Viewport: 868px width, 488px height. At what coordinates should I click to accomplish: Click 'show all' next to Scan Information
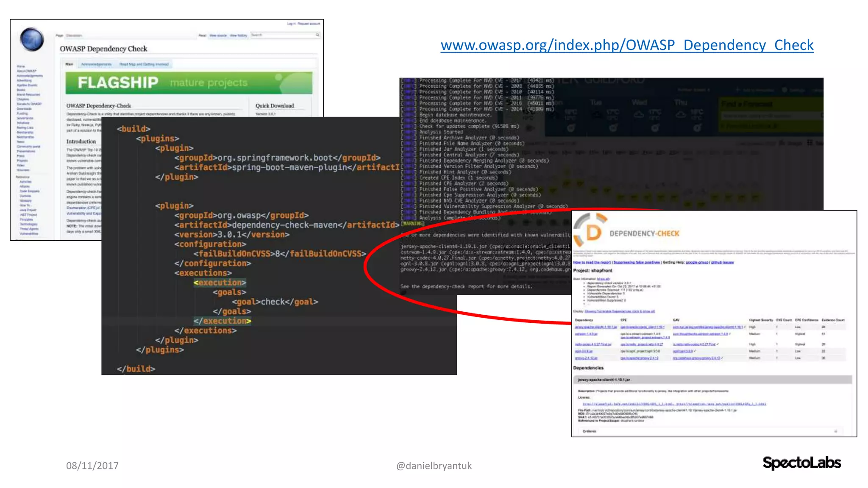click(603, 279)
